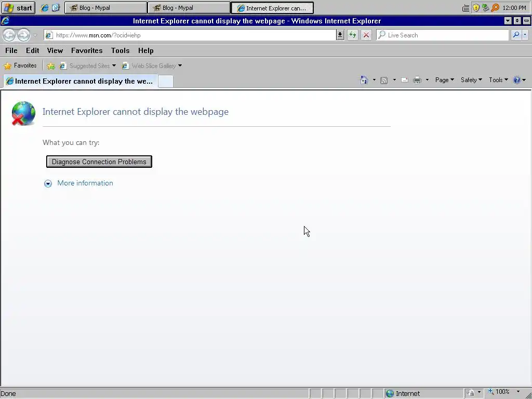
Task: Click the Read Mail envelope icon
Action: 404,81
